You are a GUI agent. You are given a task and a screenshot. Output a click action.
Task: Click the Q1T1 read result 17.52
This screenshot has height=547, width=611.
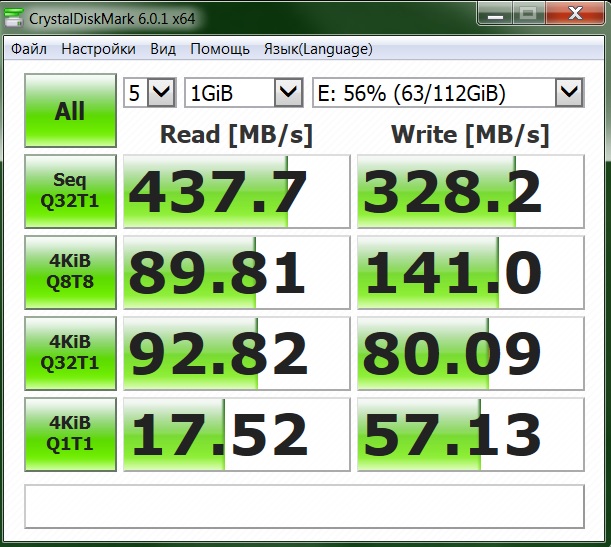[x=237, y=434]
